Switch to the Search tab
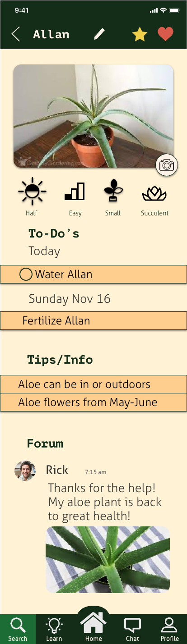This screenshot has height=644, width=187. click(18, 629)
